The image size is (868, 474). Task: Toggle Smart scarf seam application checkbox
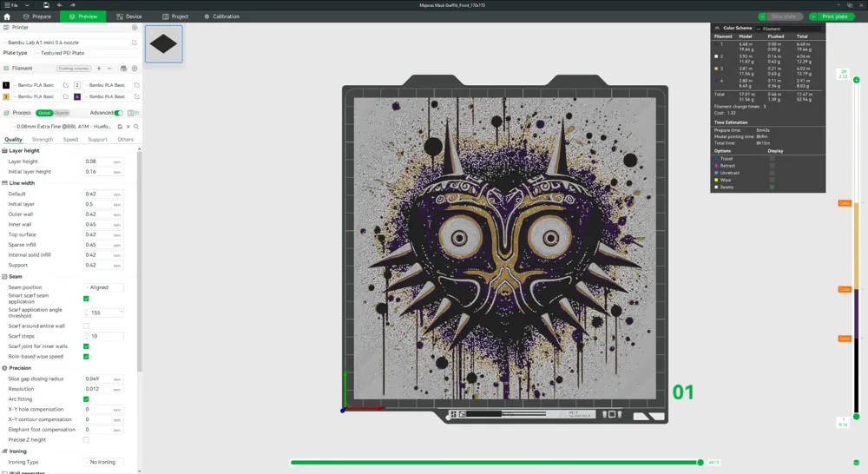(x=86, y=299)
